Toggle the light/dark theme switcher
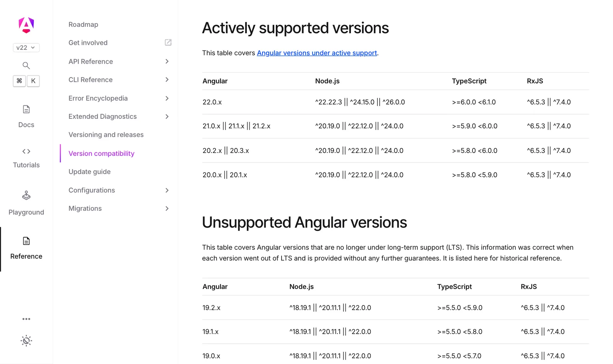This screenshot has width=613, height=364. [26, 341]
